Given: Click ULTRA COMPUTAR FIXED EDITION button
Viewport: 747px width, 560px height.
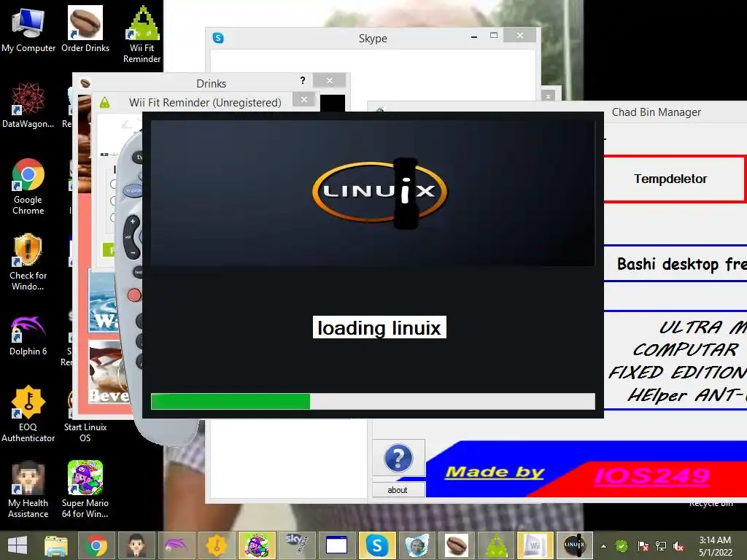Looking at the screenshot, I should tap(675, 360).
